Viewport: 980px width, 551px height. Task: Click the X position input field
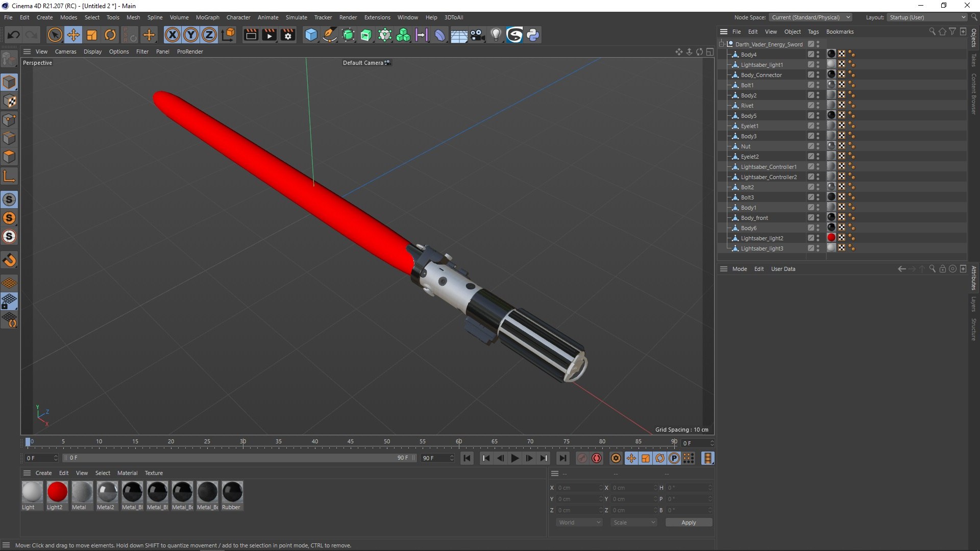579,488
